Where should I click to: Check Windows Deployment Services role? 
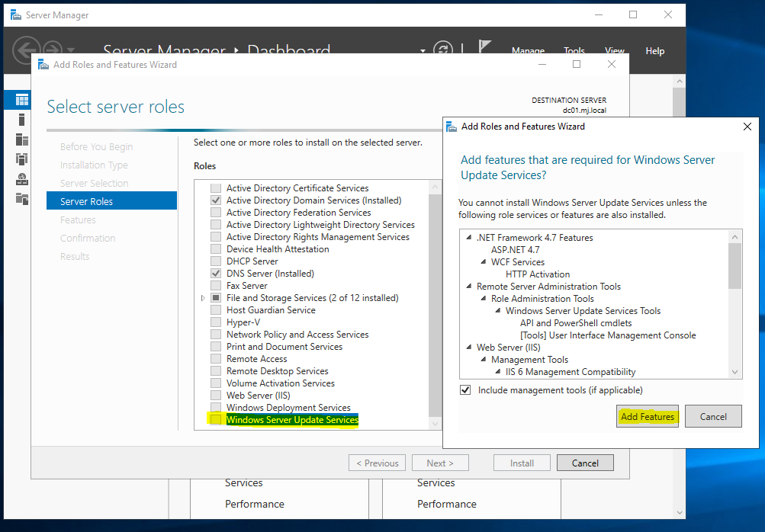[x=216, y=408]
